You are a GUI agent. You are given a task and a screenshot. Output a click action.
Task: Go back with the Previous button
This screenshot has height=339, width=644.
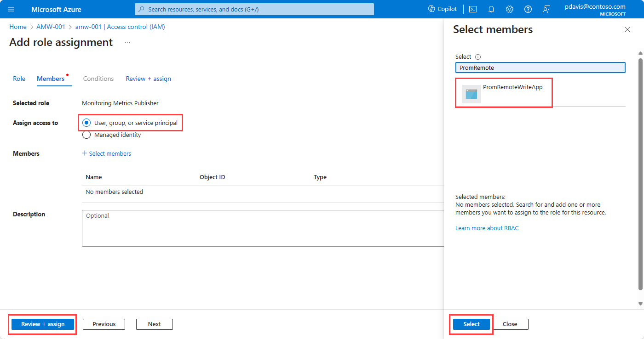pyautogui.click(x=104, y=324)
